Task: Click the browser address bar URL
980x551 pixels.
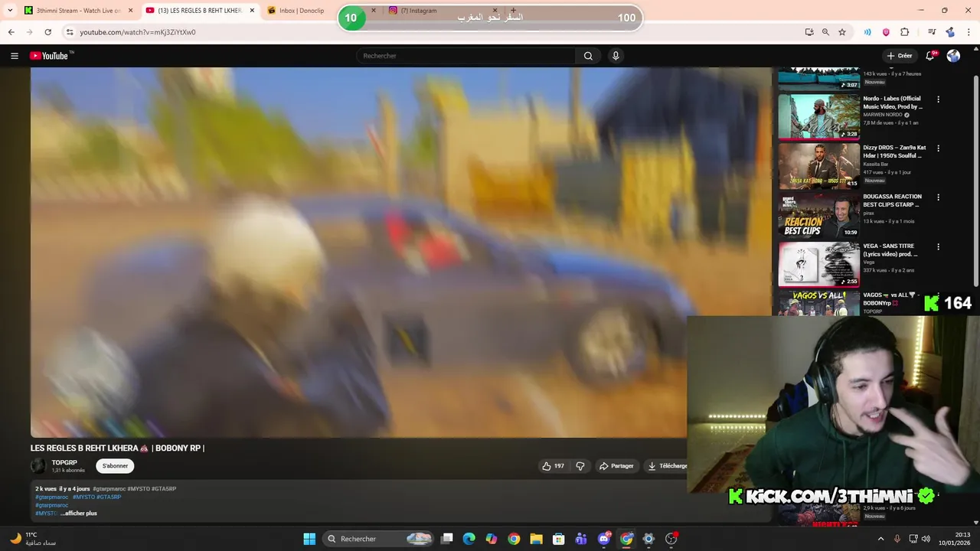Action: coord(138,32)
